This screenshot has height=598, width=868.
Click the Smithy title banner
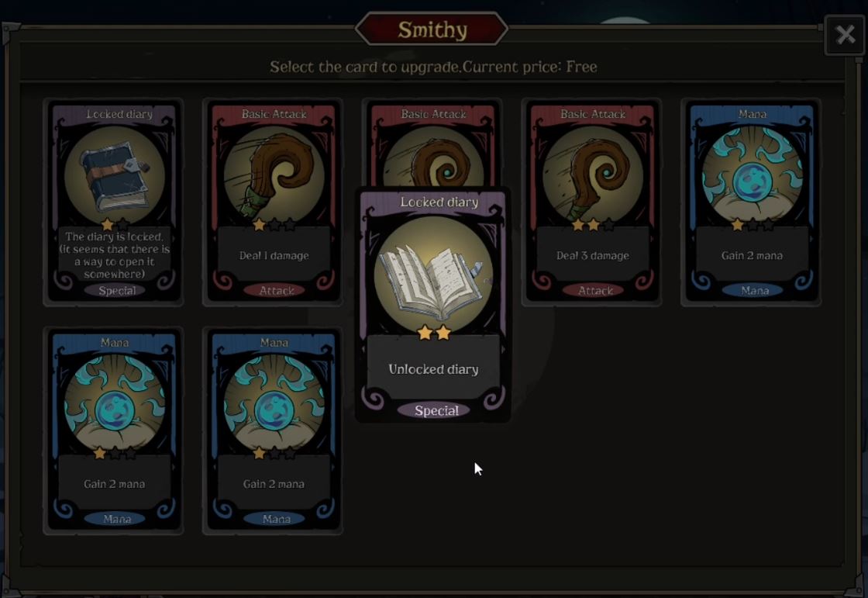click(x=432, y=29)
